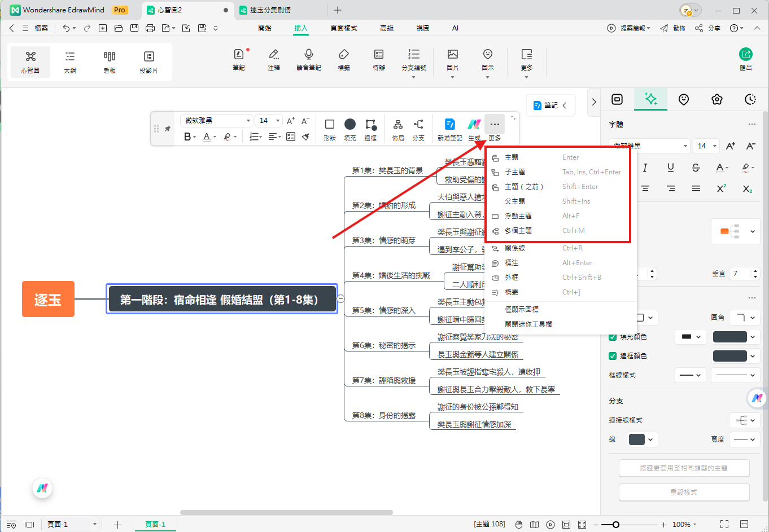Click 新增筆記 icon in floating toolbar
769x532 pixels.
coord(449,129)
